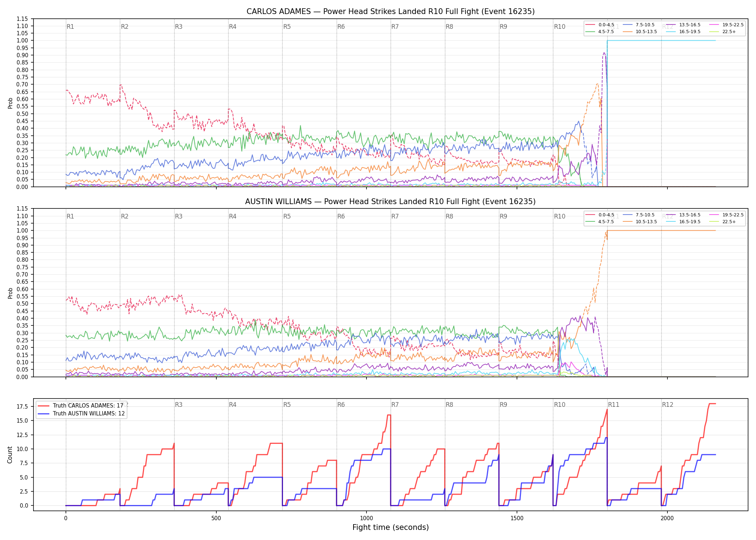Click '4.5-7.5' in Carlos Adames legend

606,32
